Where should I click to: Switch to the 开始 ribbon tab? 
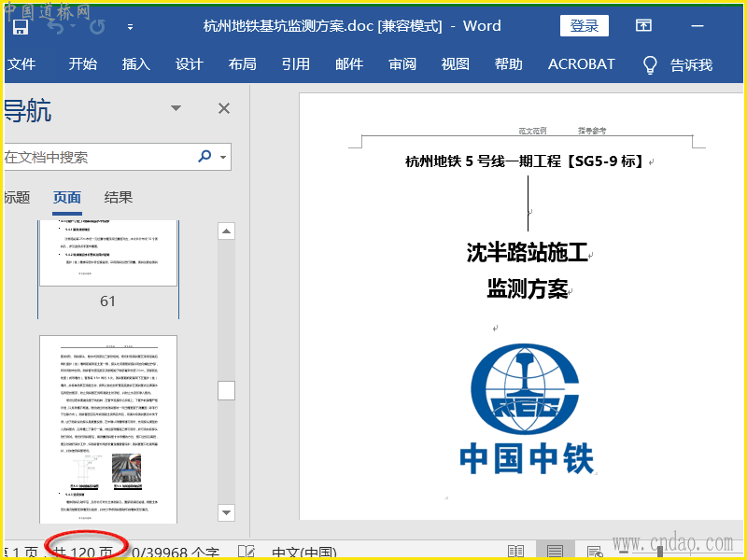click(x=82, y=63)
